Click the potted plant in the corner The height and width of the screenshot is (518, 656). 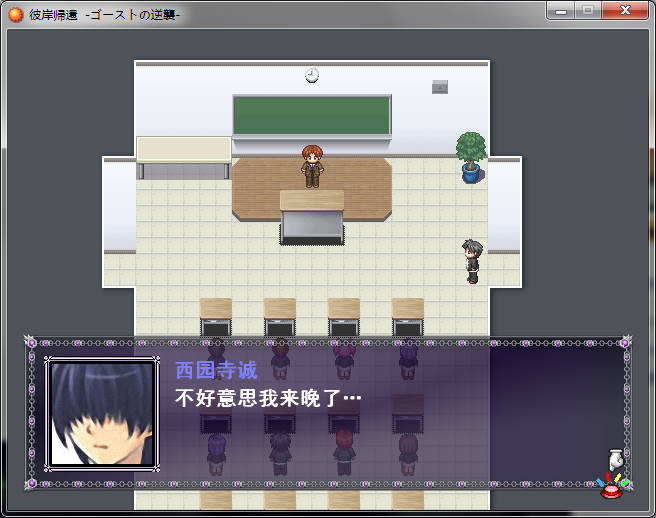point(471,157)
